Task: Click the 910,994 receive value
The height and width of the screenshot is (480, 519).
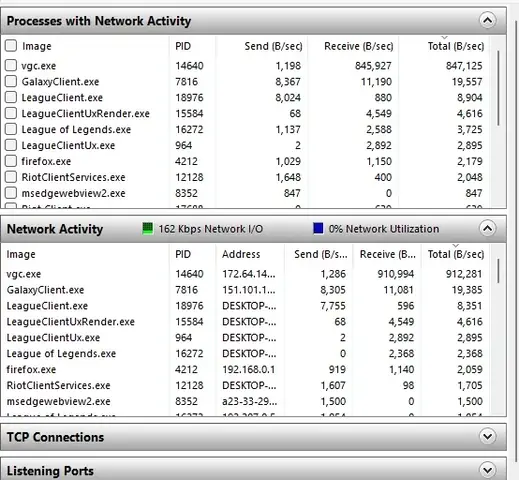Action: pyautogui.click(x=396, y=274)
